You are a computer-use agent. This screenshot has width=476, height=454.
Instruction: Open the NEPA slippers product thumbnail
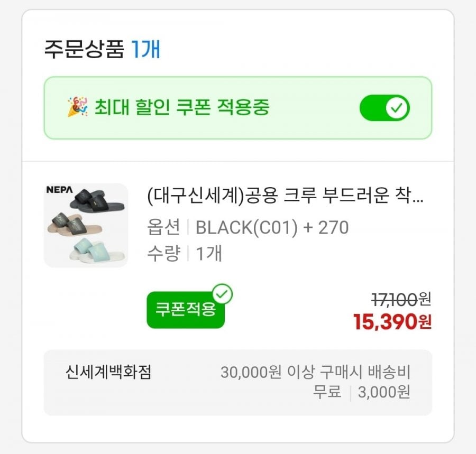coord(86,225)
